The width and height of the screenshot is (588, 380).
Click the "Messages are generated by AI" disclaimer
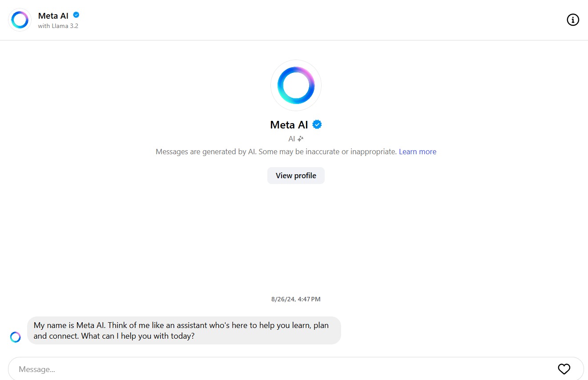point(276,152)
